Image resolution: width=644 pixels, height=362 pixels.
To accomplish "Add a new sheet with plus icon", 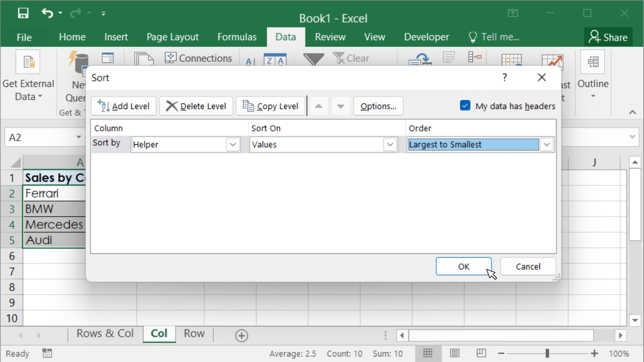I will point(242,336).
